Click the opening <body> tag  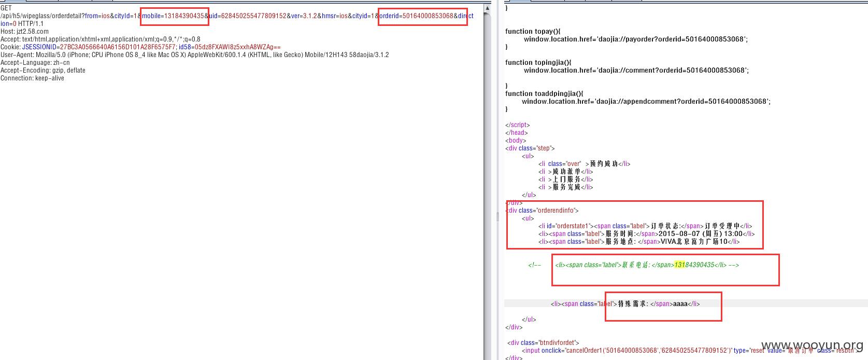tap(516, 141)
